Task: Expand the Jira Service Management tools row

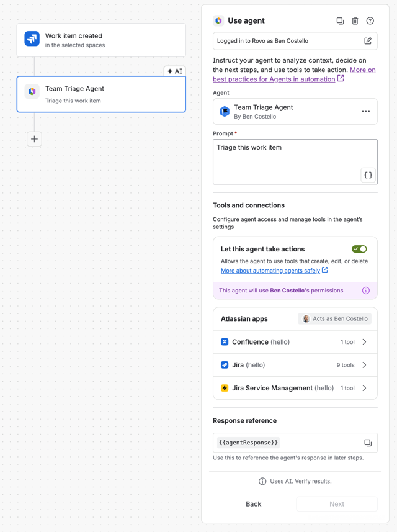Action: click(295, 388)
